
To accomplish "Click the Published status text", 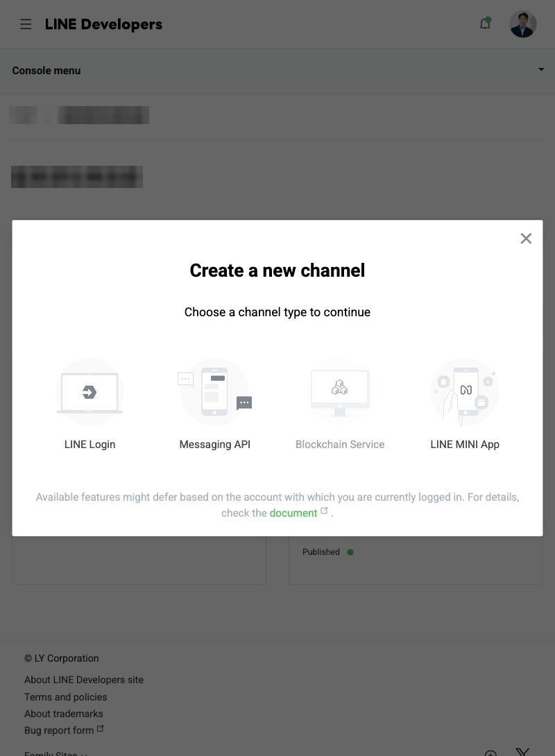I will [321, 551].
